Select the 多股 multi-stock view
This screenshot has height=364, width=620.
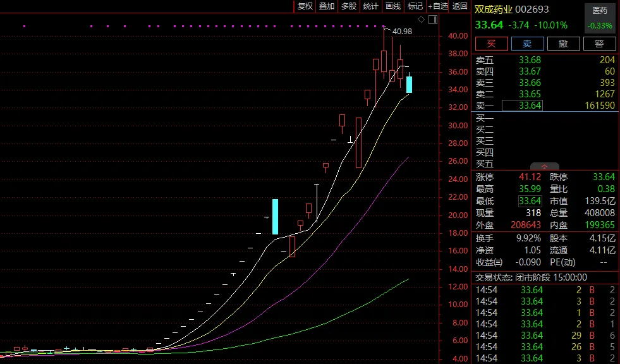pyautogui.click(x=349, y=6)
